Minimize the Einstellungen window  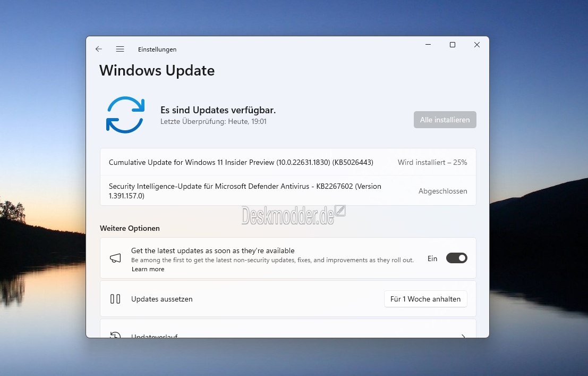(428, 45)
